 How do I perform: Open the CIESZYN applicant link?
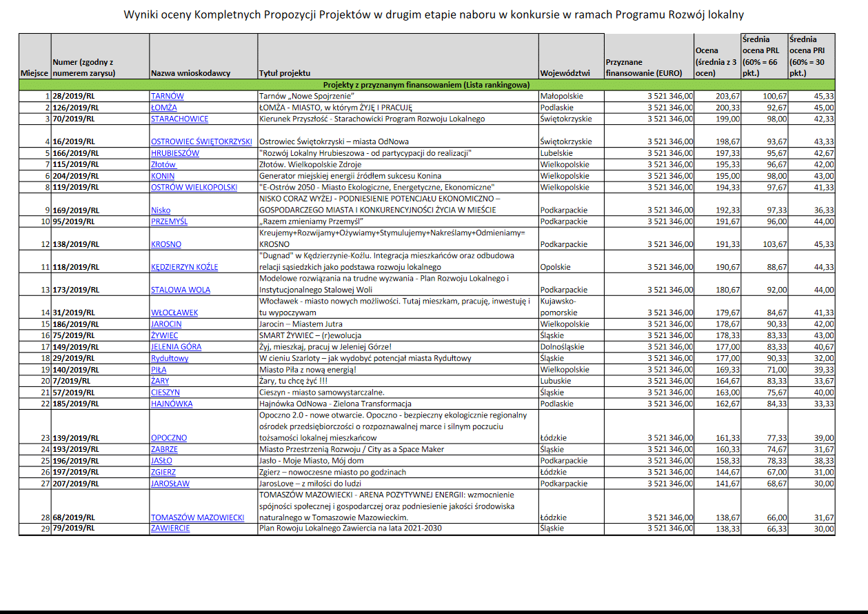point(165,392)
